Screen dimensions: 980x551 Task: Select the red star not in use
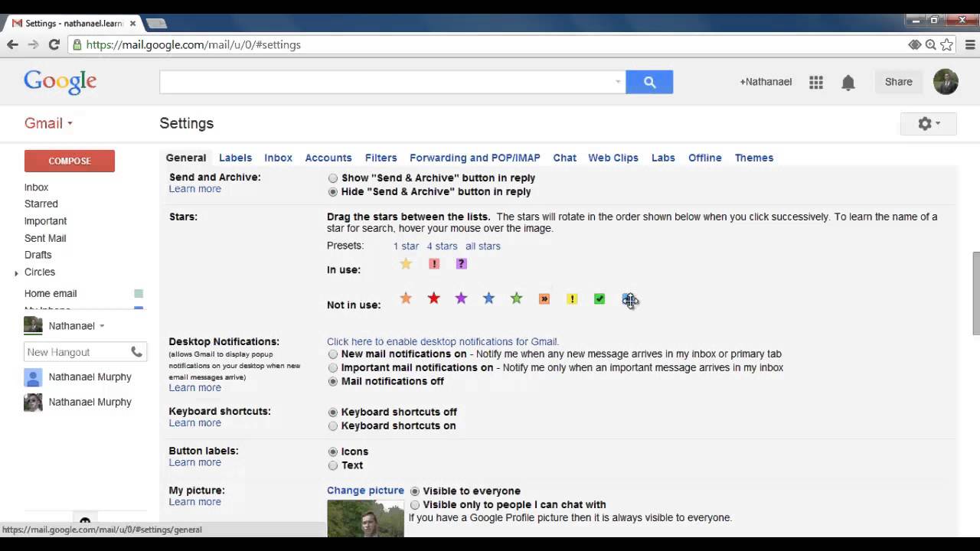pyautogui.click(x=433, y=298)
